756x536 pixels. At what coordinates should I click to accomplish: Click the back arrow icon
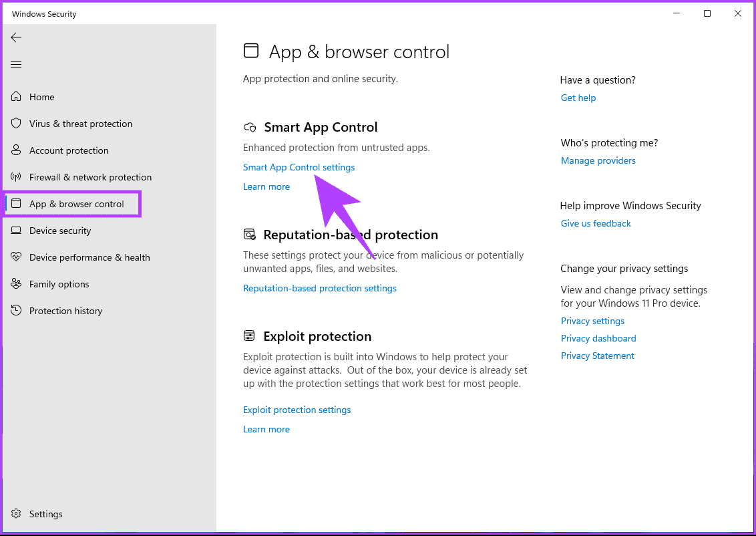[16, 37]
